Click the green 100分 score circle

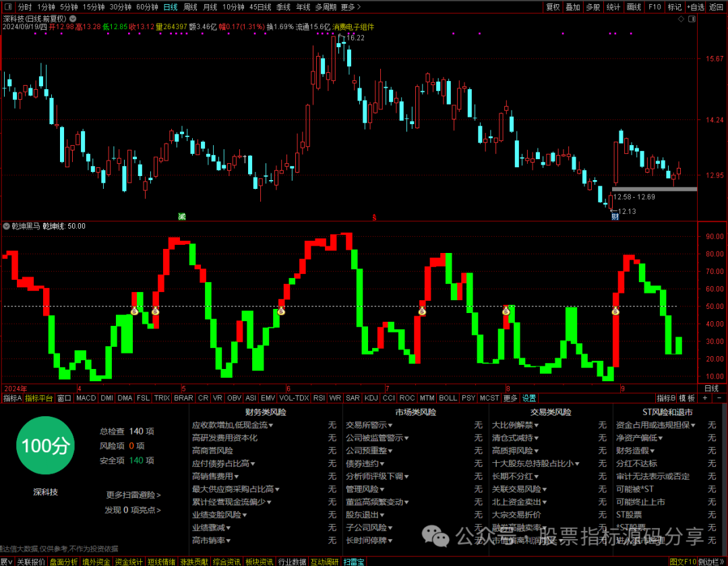[x=46, y=445]
